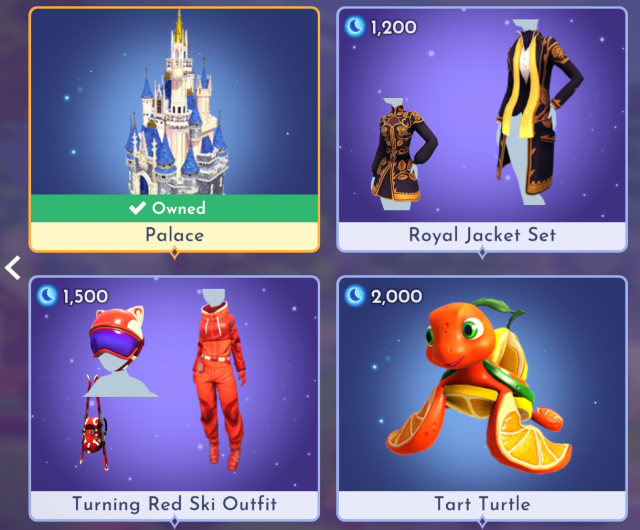Click moonstone icon on Turning Red Ski Outfit
Image resolution: width=640 pixels, height=530 pixels.
(47, 296)
